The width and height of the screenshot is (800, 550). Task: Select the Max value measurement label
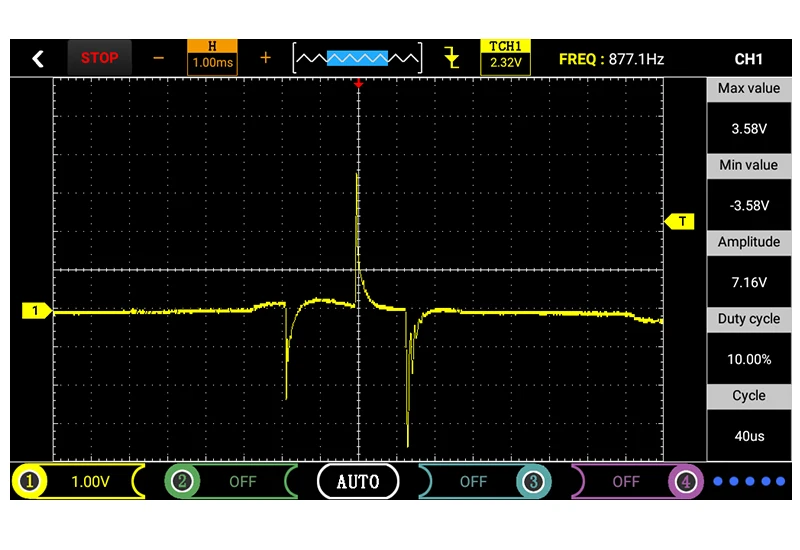click(x=748, y=89)
